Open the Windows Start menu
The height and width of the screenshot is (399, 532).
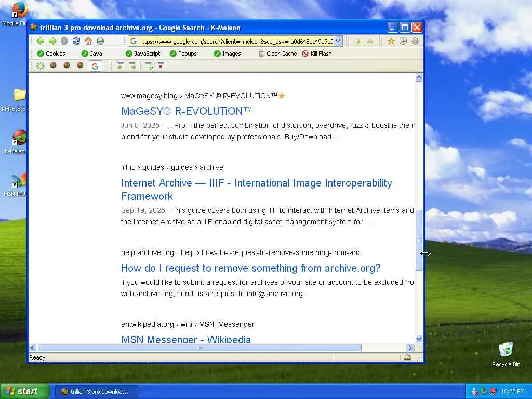pos(24,392)
